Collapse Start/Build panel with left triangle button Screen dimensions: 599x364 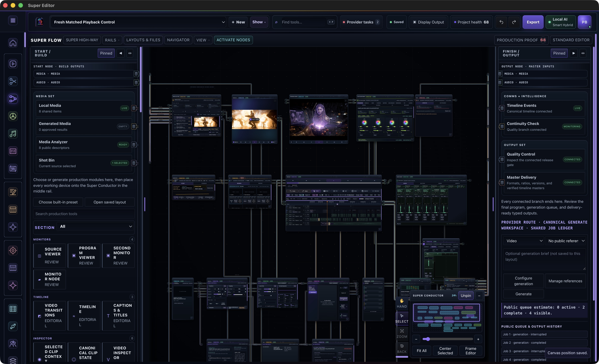[x=121, y=53]
